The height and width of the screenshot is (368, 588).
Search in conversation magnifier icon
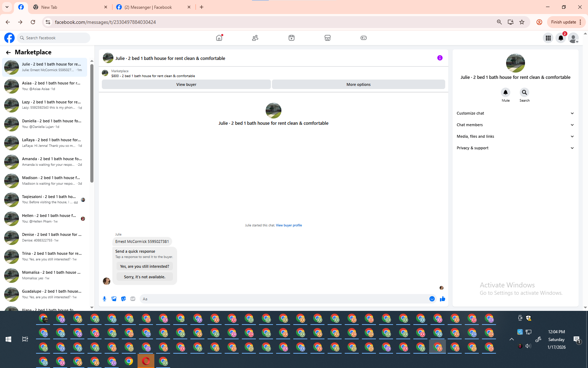524,92
